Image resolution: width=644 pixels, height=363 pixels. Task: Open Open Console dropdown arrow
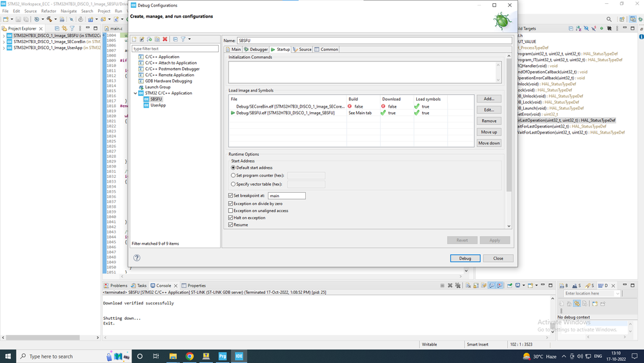[x=536, y=286]
